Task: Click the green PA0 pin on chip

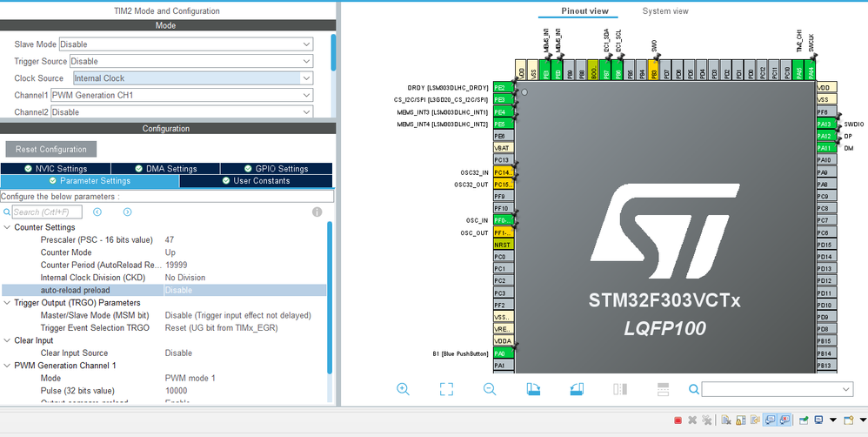Action: point(504,353)
